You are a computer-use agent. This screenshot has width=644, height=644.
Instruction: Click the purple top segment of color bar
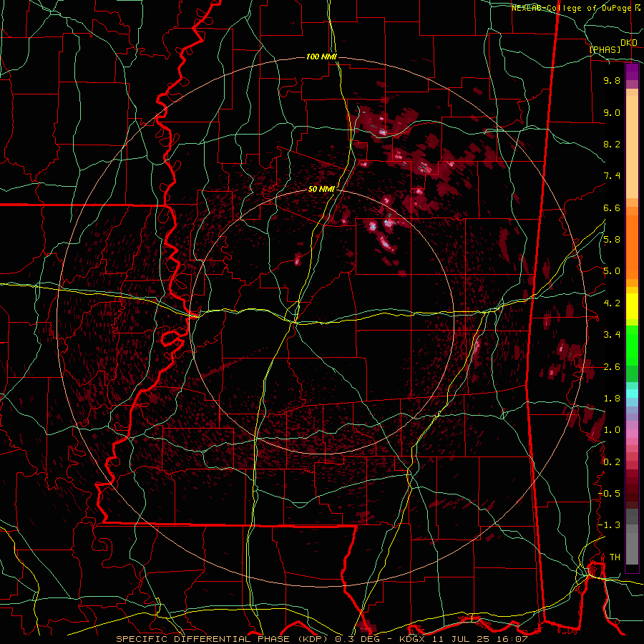click(x=632, y=72)
